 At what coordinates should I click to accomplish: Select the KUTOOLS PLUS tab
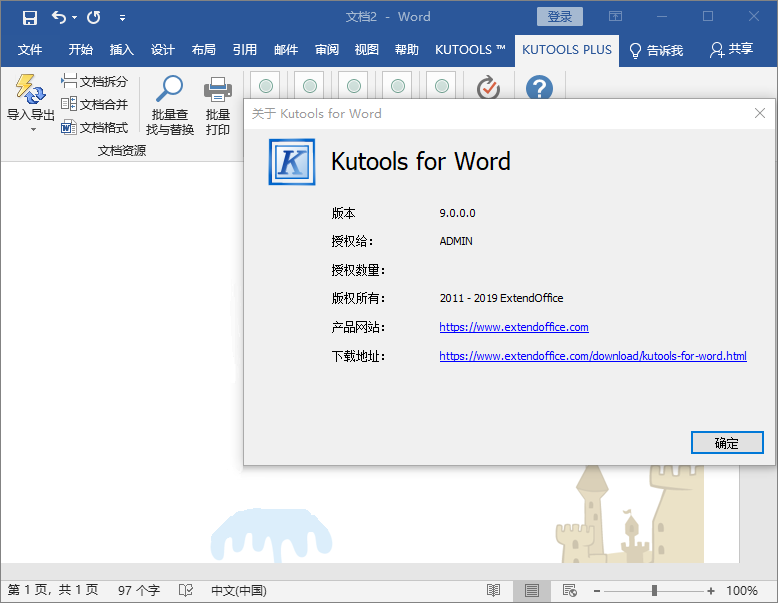567,50
